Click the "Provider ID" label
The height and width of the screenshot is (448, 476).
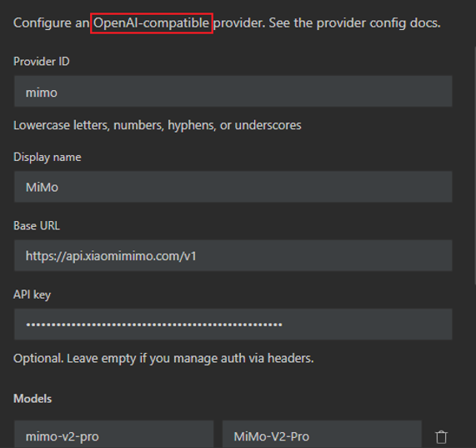point(42,62)
